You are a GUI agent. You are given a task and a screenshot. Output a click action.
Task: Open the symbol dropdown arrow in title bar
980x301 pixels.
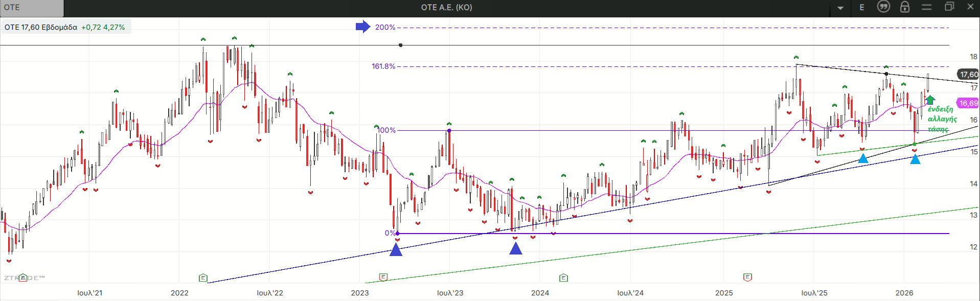click(840, 8)
